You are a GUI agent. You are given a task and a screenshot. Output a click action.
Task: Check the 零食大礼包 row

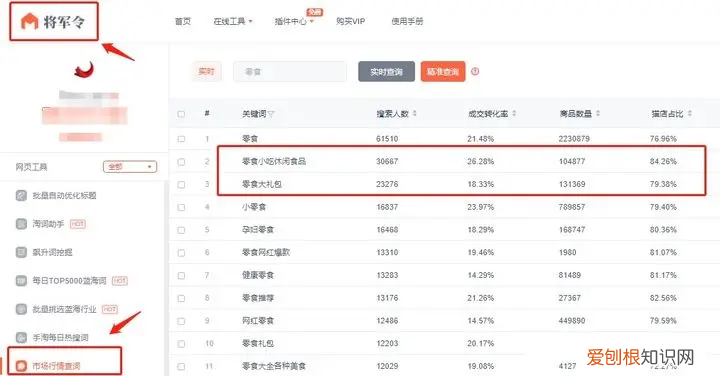coord(181,185)
